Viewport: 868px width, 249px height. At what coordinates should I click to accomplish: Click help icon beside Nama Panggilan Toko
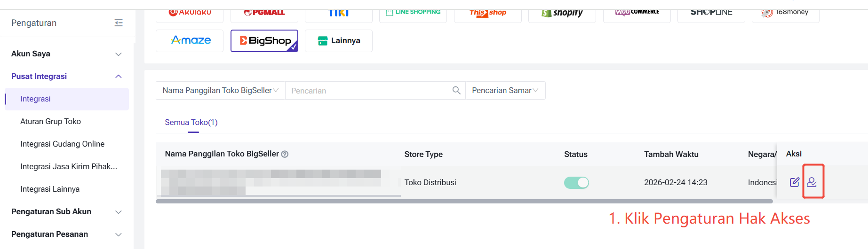285,154
